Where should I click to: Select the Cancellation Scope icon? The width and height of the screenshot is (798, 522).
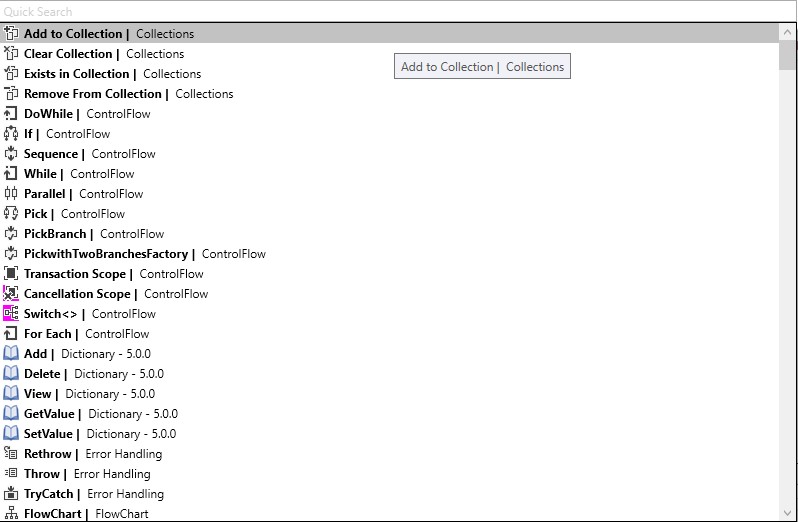tap(11, 294)
